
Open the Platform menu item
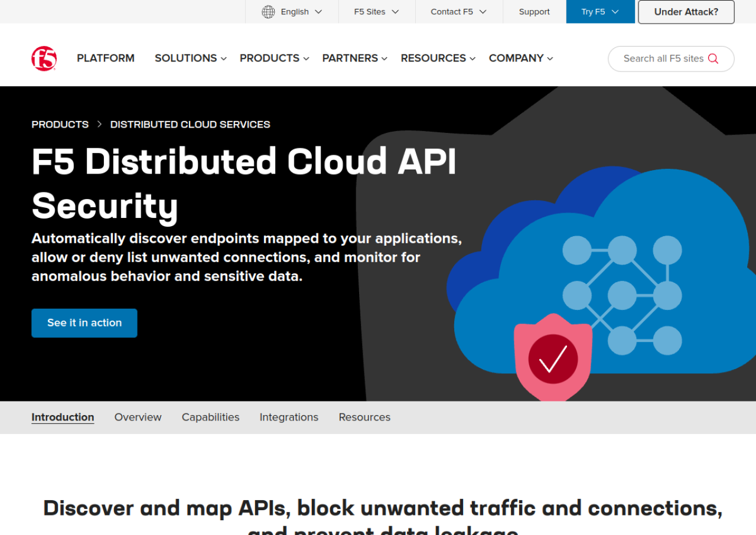[x=106, y=58]
